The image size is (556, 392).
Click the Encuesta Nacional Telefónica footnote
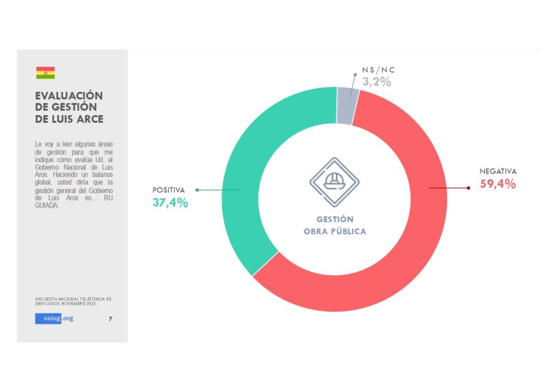coord(73,301)
